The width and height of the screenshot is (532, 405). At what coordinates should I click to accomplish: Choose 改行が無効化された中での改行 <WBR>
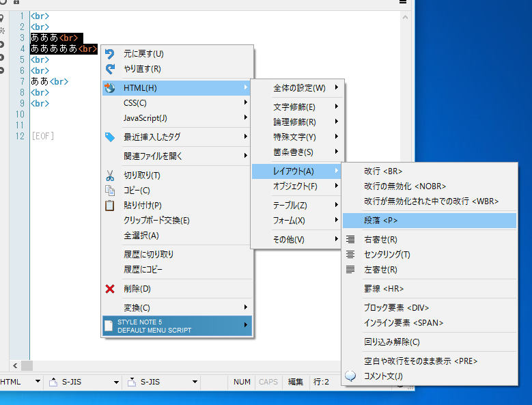coord(430,201)
